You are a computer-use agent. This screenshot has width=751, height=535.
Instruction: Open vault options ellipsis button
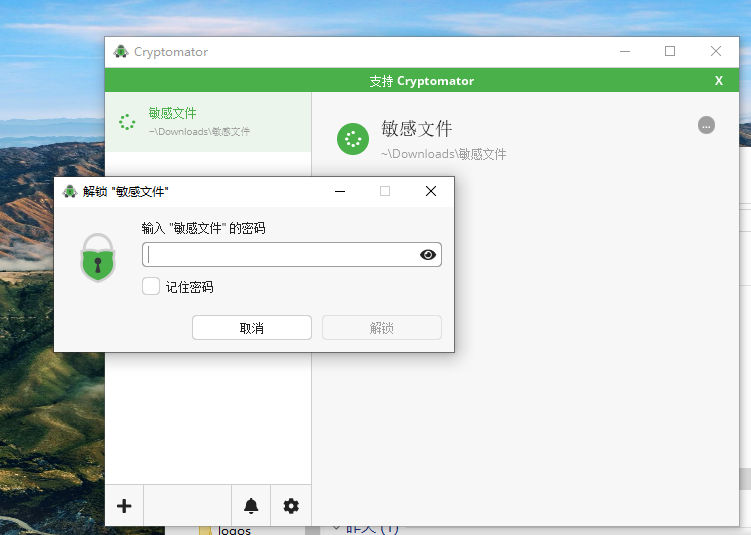click(706, 125)
